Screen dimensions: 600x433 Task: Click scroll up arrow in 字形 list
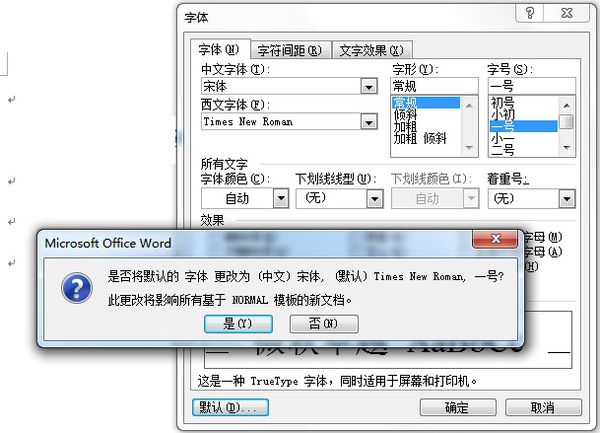click(x=470, y=105)
